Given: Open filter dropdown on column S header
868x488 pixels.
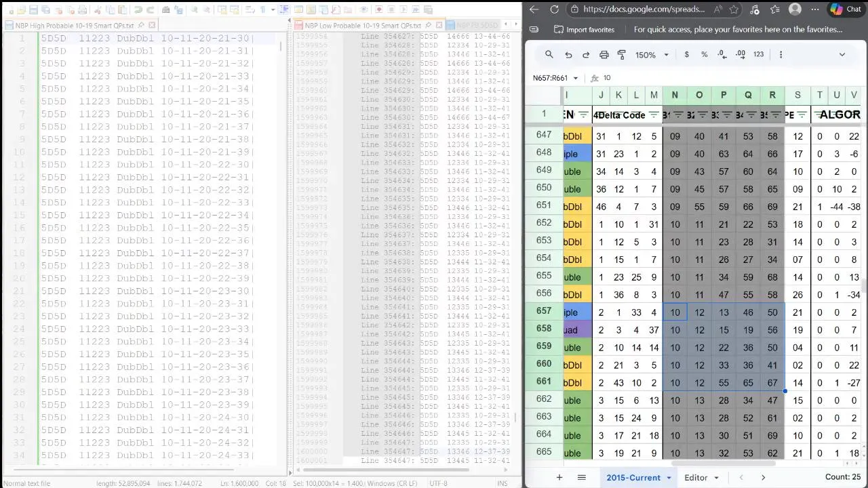Looking at the screenshot, I should pos(802,115).
